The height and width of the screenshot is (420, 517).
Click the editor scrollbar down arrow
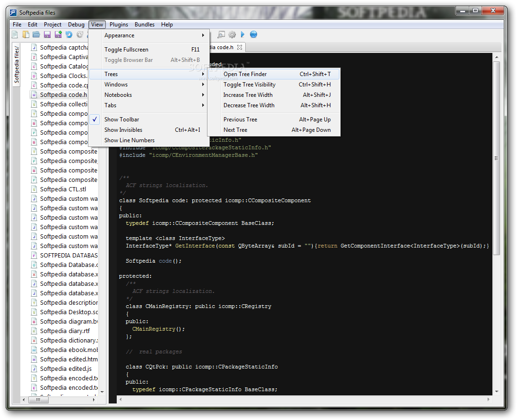click(x=497, y=391)
